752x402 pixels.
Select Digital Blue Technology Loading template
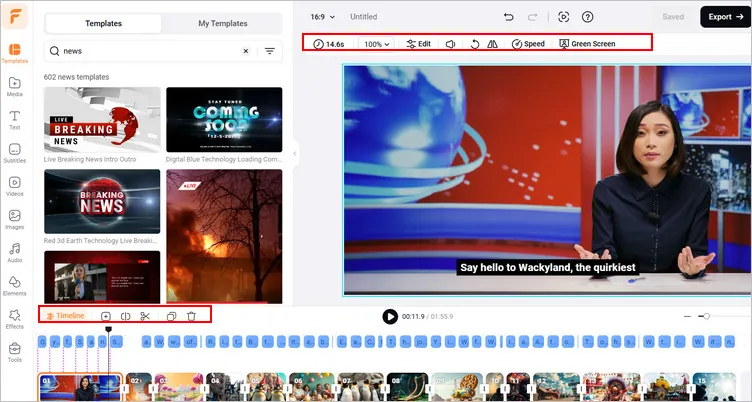pyautogui.click(x=224, y=119)
